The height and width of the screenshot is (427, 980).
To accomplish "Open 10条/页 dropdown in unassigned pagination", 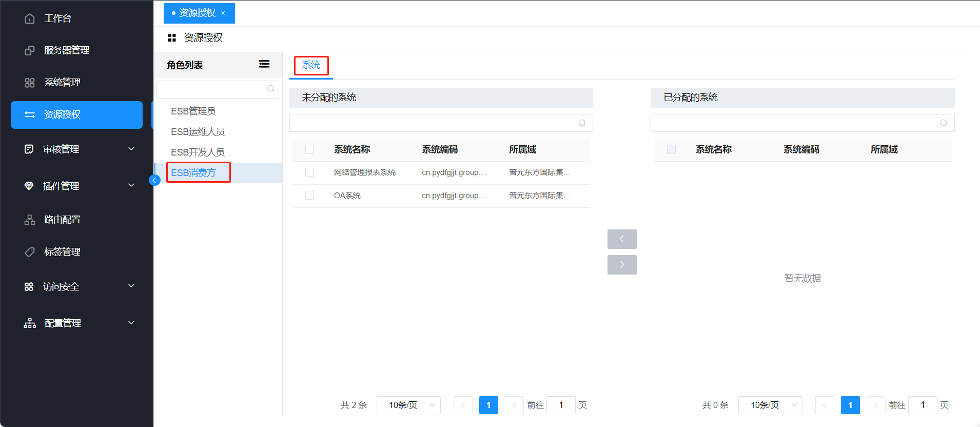I will [408, 405].
